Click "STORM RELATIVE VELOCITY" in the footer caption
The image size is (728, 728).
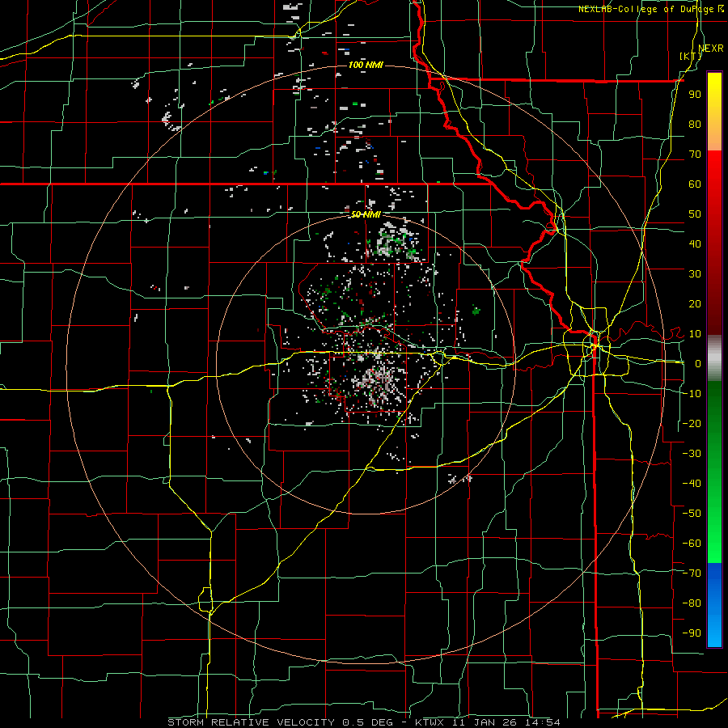(x=252, y=722)
